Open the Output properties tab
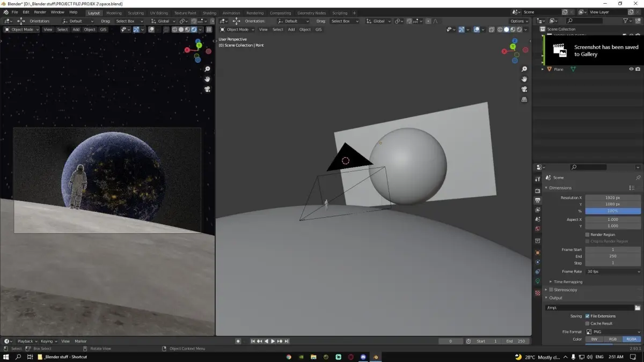The image size is (644, 362). pos(538,200)
